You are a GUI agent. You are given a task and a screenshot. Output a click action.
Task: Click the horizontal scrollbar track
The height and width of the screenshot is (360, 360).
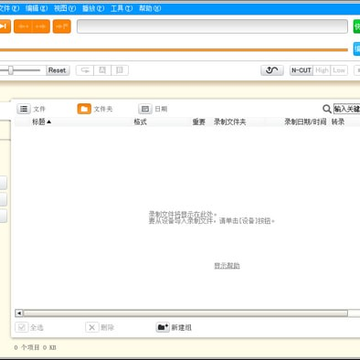point(185,313)
